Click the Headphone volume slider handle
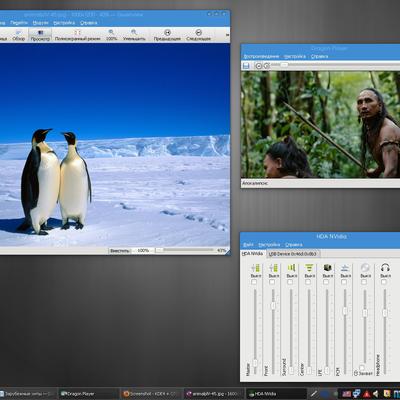Viewport: 400px width, 400px height. (385, 313)
